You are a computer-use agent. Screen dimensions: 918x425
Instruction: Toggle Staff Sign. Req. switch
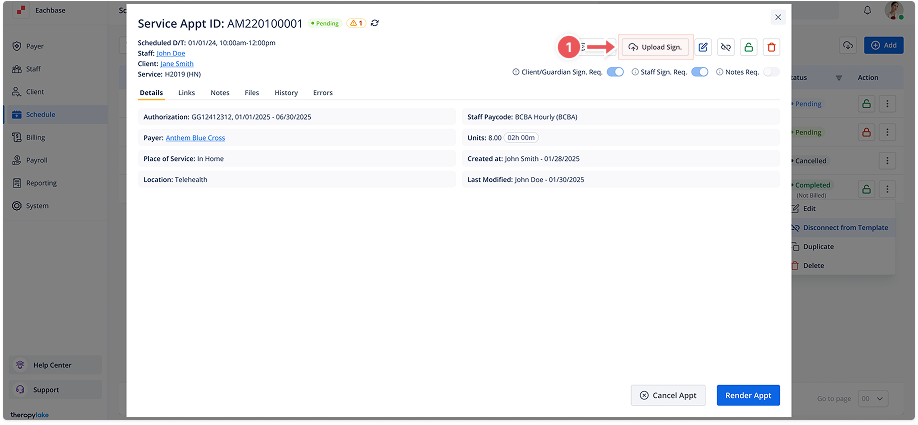(x=700, y=72)
